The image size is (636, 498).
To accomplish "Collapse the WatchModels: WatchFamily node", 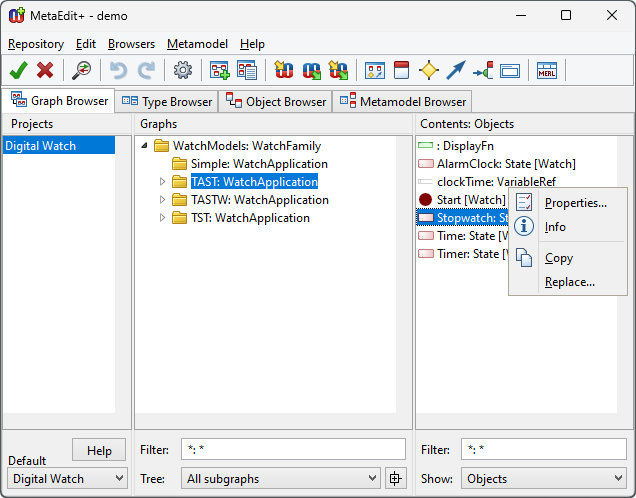I will 145,146.
